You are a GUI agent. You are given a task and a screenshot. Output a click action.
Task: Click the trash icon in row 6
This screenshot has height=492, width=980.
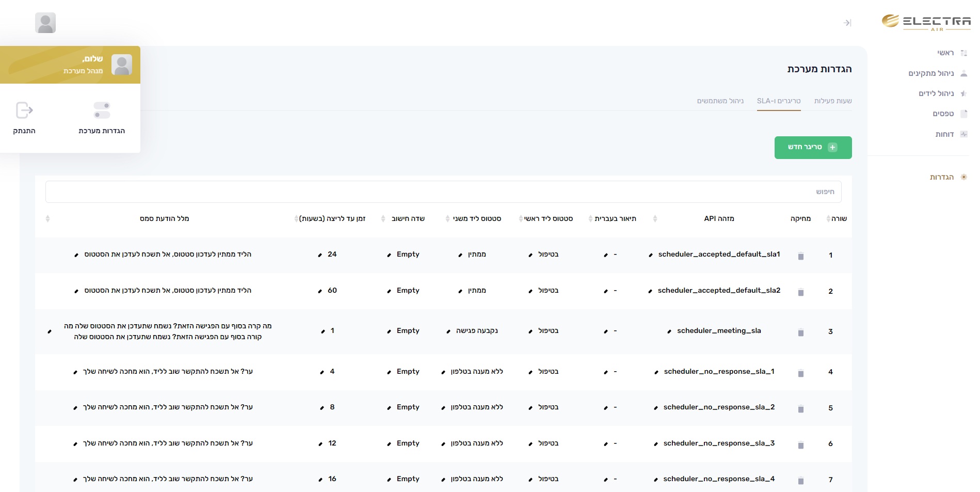point(800,445)
